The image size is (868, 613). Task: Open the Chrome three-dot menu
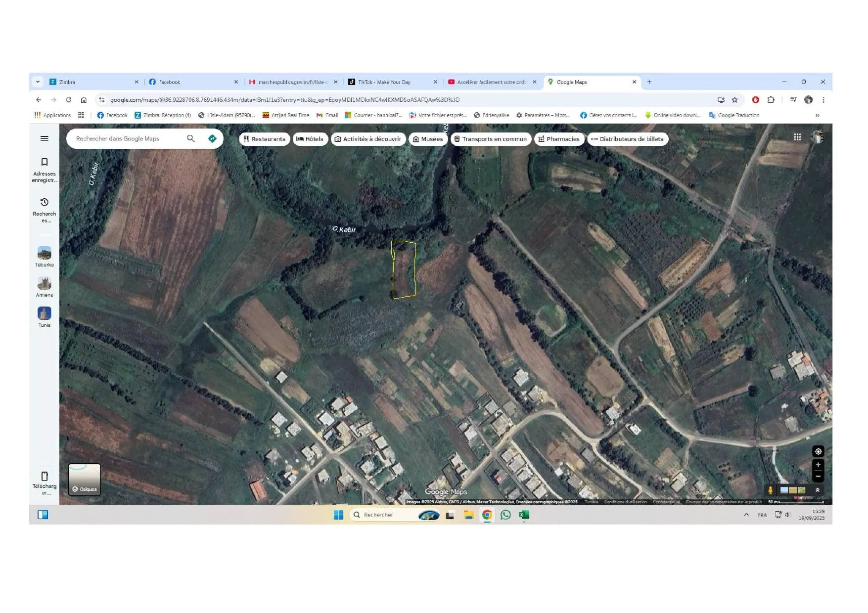tap(823, 100)
